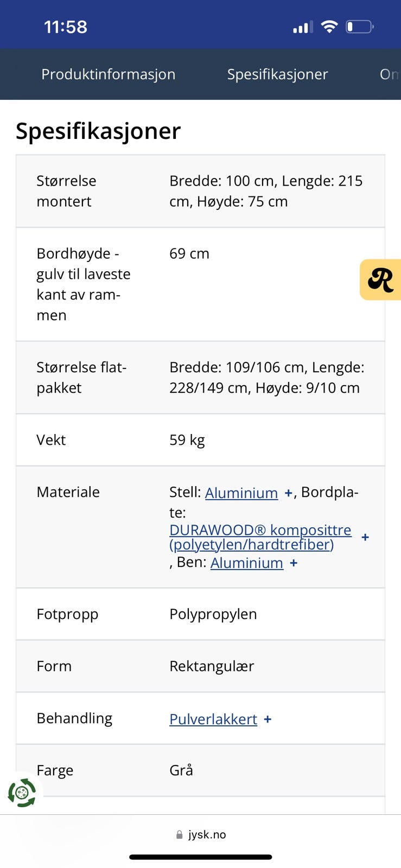Tap the Wi-Fi icon in status bar
The width and height of the screenshot is (401, 868).
(x=329, y=24)
